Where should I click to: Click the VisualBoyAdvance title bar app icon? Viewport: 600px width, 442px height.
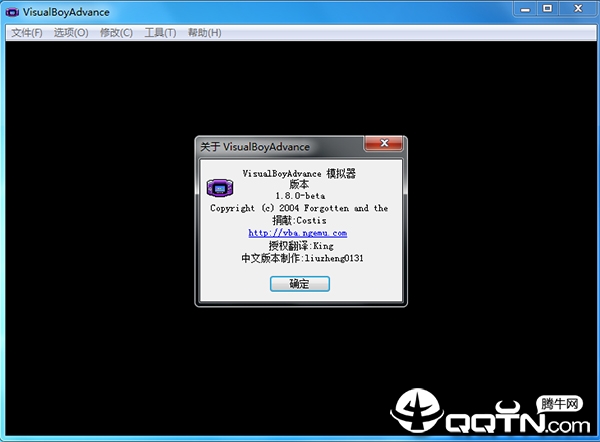pyautogui.click(x=11, y=10)
